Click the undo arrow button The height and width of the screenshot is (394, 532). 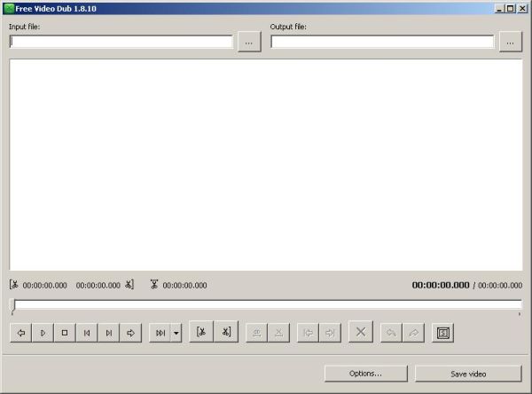tap(391, 333)
